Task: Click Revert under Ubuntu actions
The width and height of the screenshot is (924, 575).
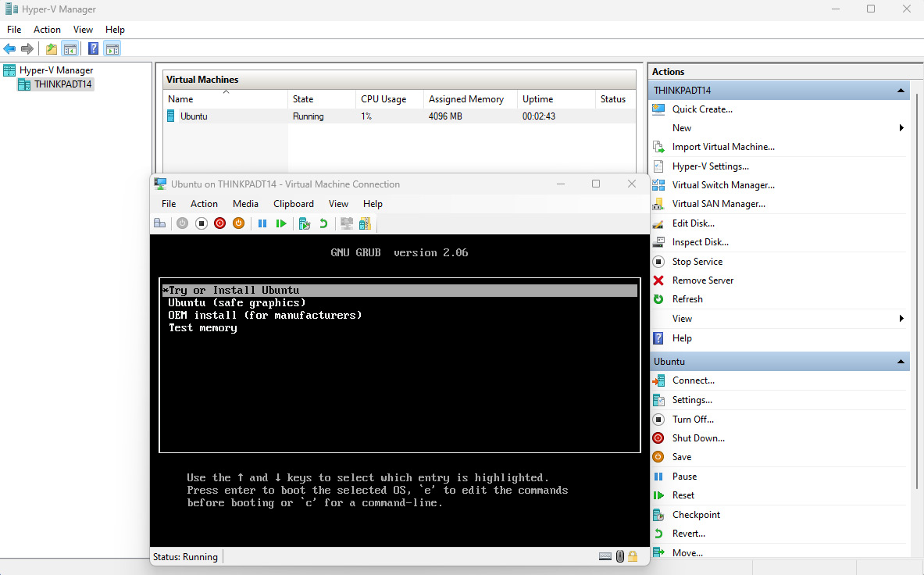Action: pos(688,534)
